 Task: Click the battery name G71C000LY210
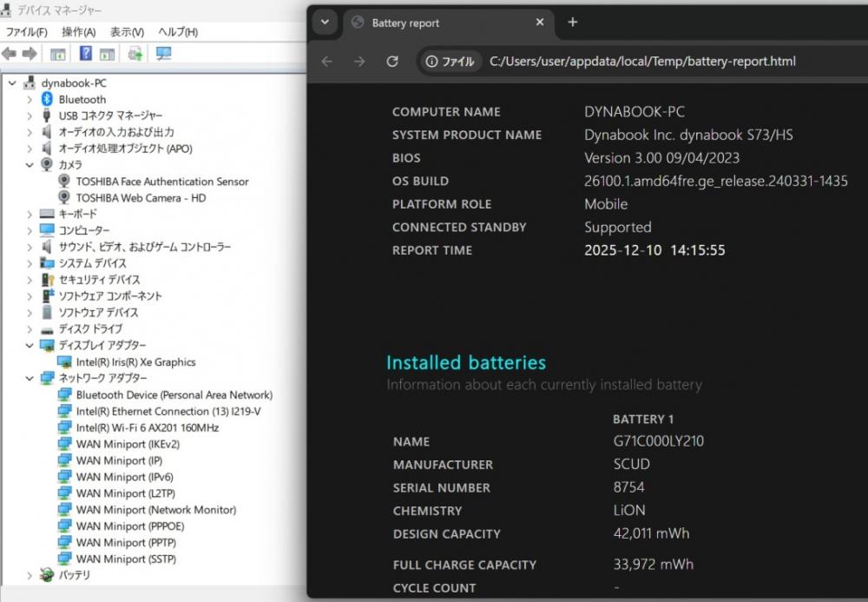659,441
